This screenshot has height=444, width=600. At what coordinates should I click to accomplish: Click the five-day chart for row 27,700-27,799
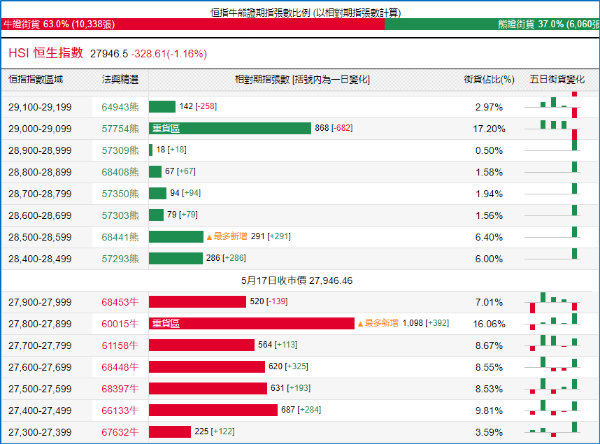[553, 343]
